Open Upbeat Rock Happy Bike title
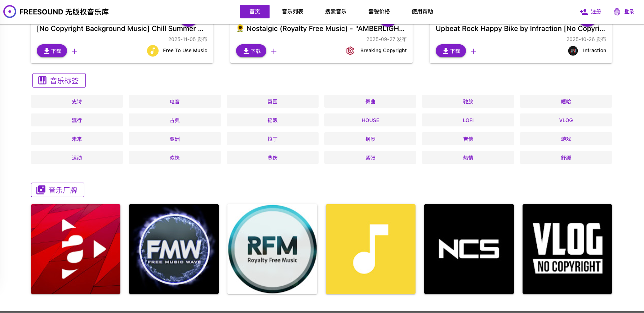The image size is (644, 313). point(520,29)
